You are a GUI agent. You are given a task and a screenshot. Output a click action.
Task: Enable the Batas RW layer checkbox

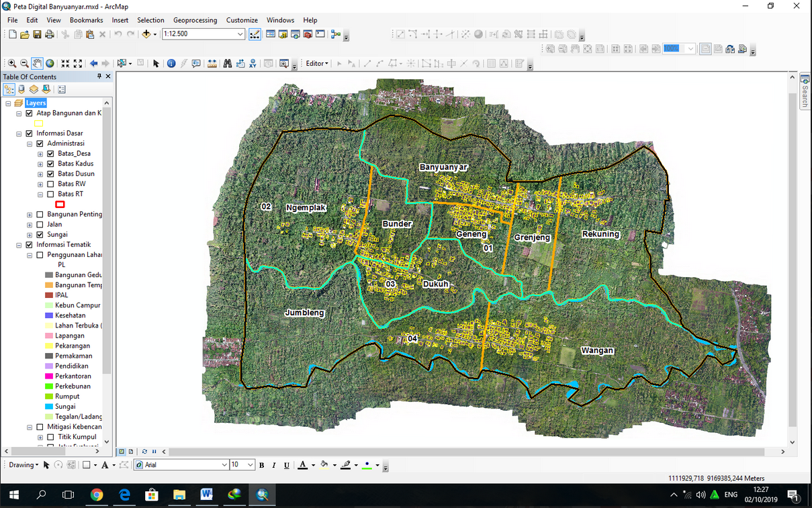coord(50,184)
